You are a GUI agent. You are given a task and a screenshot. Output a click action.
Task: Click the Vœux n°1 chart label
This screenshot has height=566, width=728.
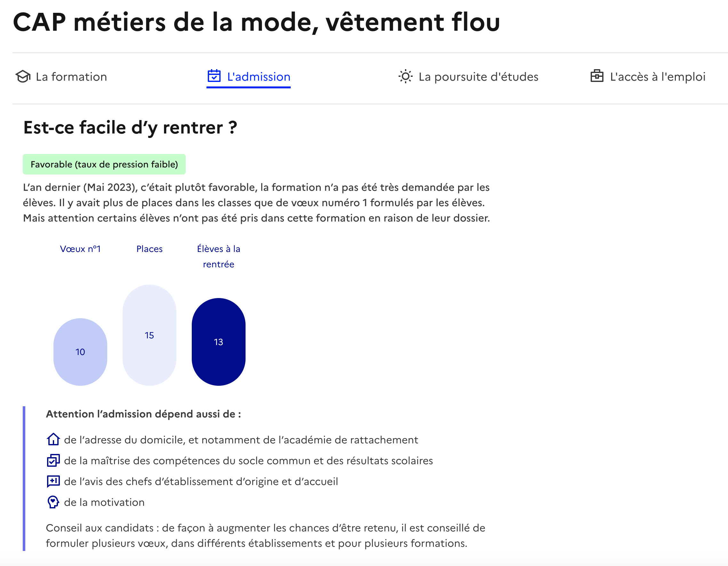[x=80, y=249]
